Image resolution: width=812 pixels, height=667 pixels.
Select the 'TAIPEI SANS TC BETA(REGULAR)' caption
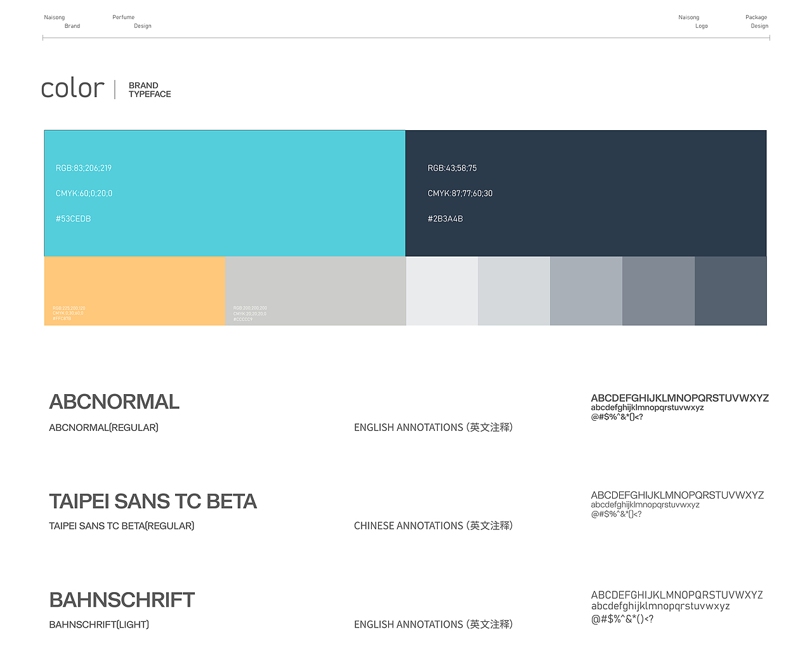122,526
